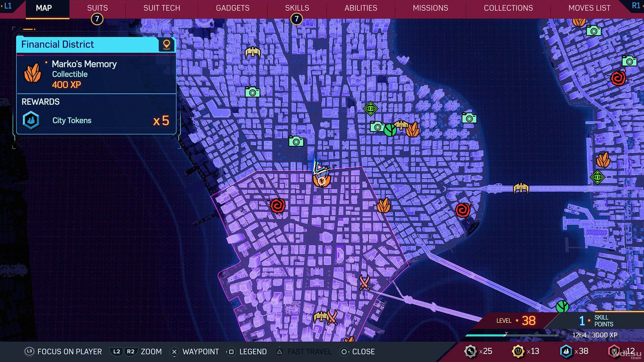Image resolution: width=644 pixels, height=362 pixels.
Task: Click the ZOOM prompt
Action: coord(136,352)
